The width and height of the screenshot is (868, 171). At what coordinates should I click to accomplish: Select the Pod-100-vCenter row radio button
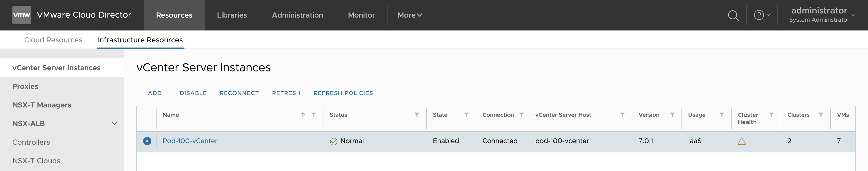click(x=147, y=141)
